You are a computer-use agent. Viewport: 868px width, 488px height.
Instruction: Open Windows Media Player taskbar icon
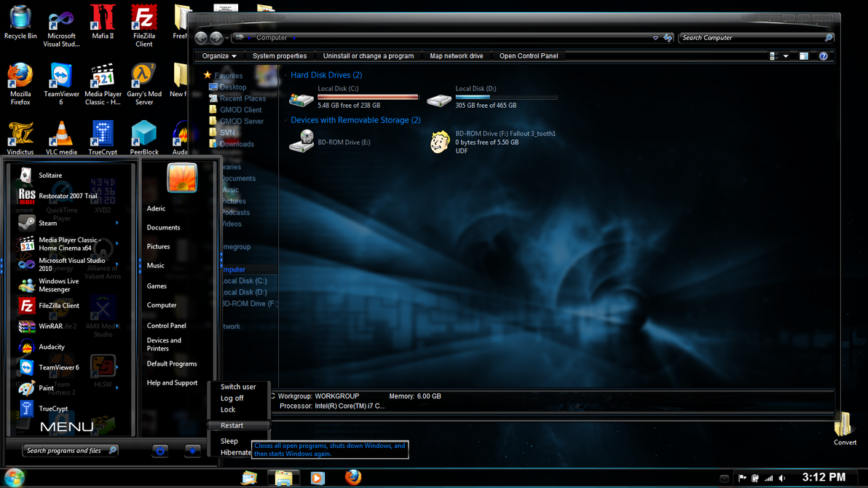coord(317,478)
